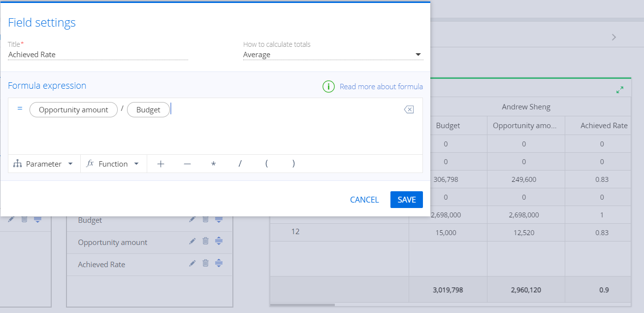
Task: Click the reorder icon on the Opportunity amount row
Action: point(219,242)
